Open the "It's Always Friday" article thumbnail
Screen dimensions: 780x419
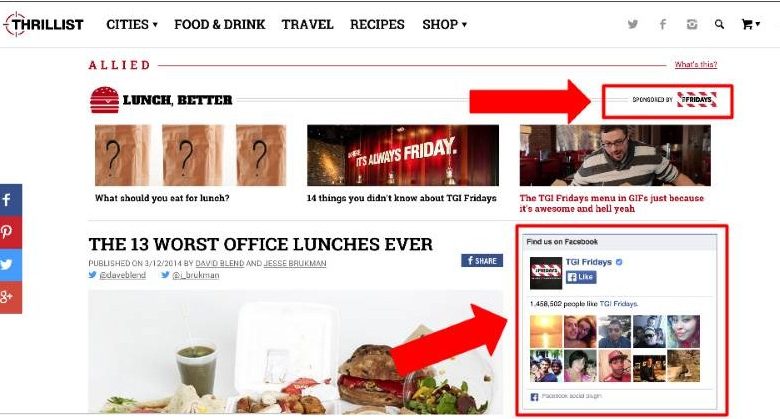(403, 155)
